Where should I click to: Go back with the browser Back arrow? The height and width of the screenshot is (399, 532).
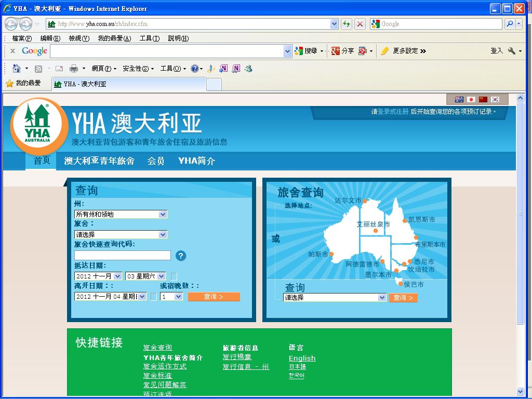click(x=11, y=24)
